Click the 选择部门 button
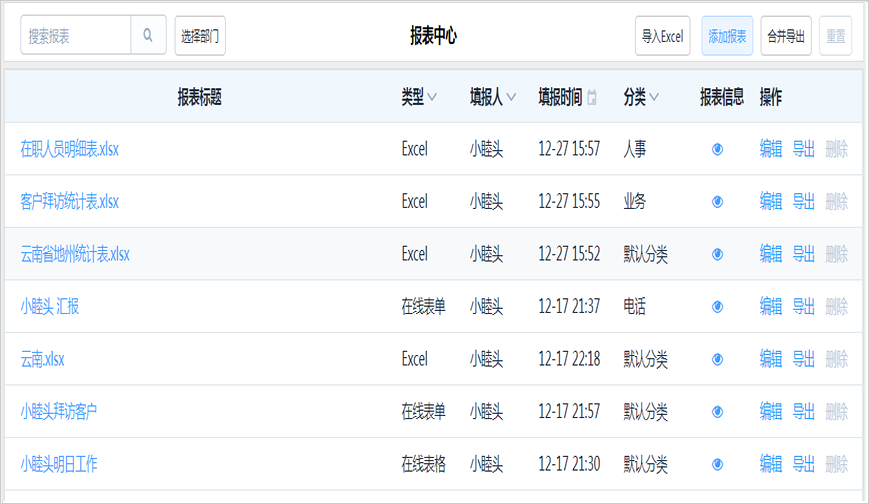The width and height of the screenshot is (869, 504). coord(200,36)
